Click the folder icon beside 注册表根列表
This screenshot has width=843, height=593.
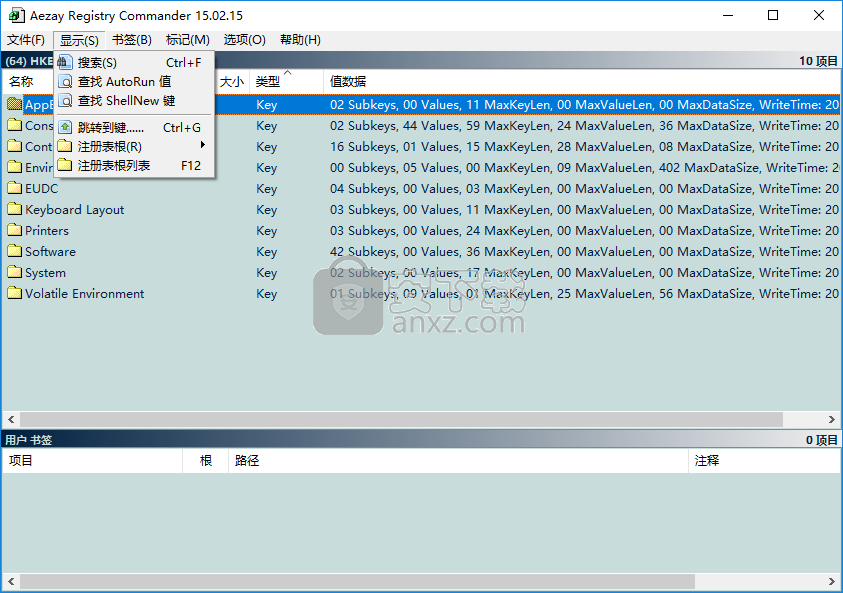(x=65, y=165)
